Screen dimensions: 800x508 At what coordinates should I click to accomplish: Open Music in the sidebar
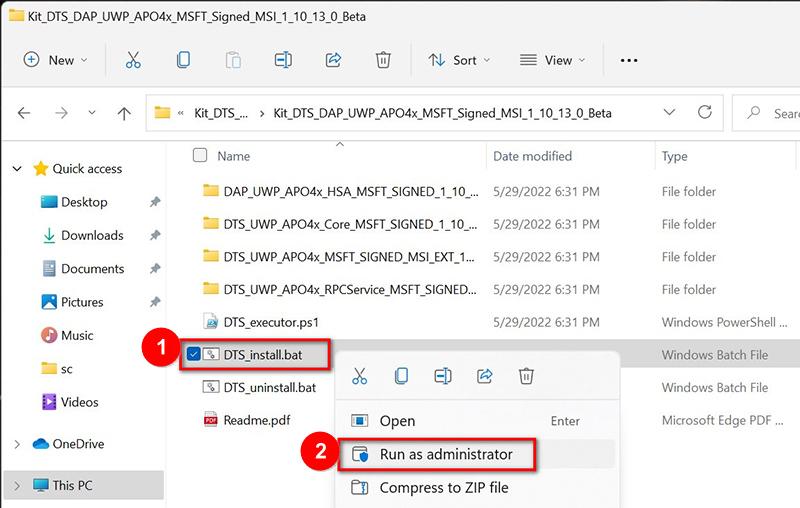[77, 335]
